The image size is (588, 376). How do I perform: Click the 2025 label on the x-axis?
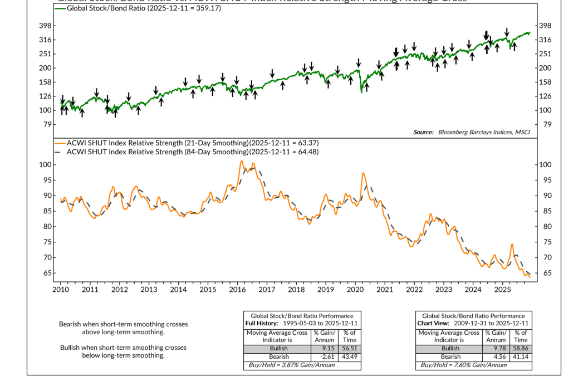502,290
